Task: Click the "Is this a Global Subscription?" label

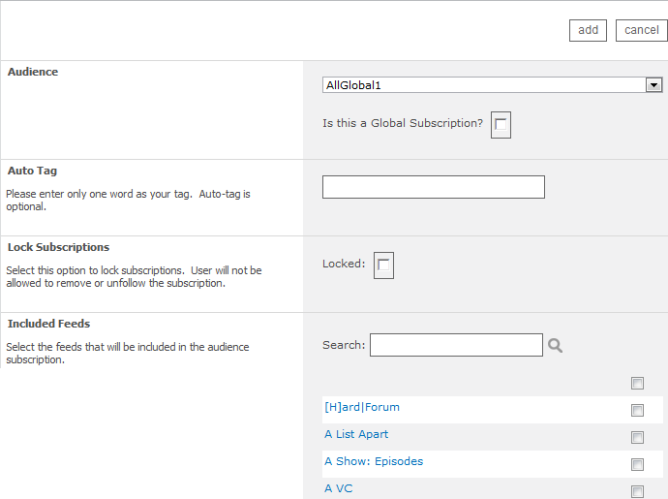Action: pyautogui.click(x=402, y=124)
